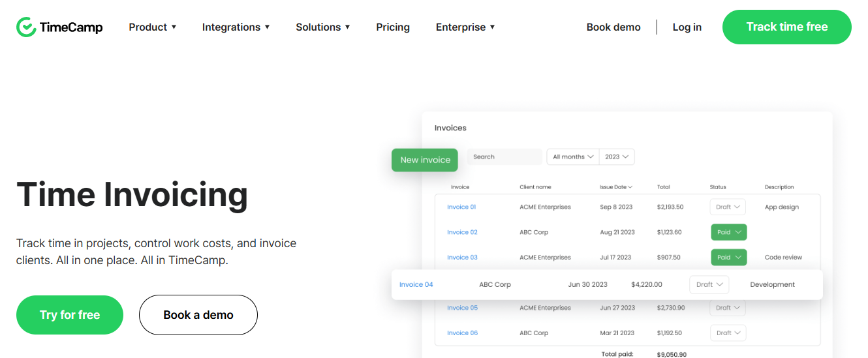This screenshot has width=868, height=358.
Task: Click the Try for free button
Action: tap(70, 315)
